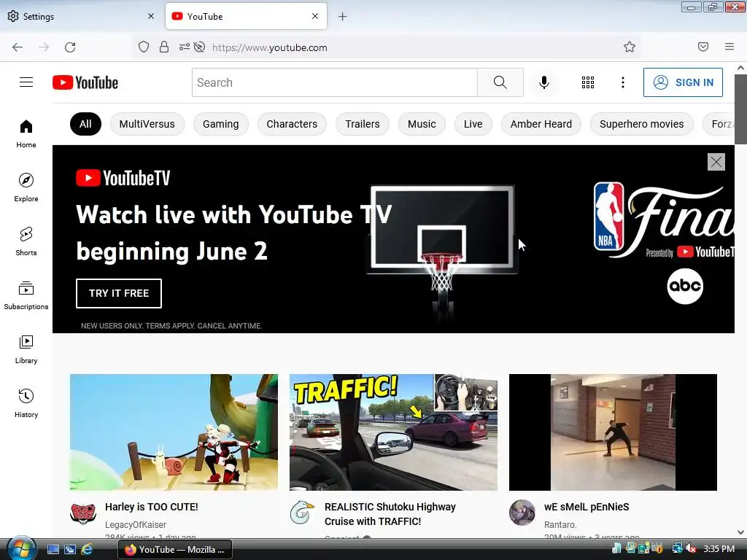This screenshot has height=560, width=747.
Task: Click into the YouTube Search field
Action: (334, 82)
